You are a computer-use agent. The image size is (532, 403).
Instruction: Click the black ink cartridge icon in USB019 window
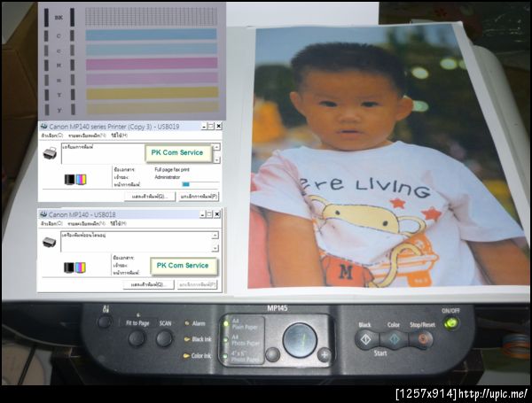[x=69, y=179]
